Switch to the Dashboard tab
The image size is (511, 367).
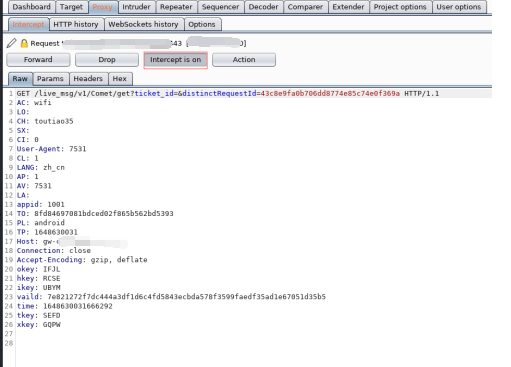click(31, 7)
